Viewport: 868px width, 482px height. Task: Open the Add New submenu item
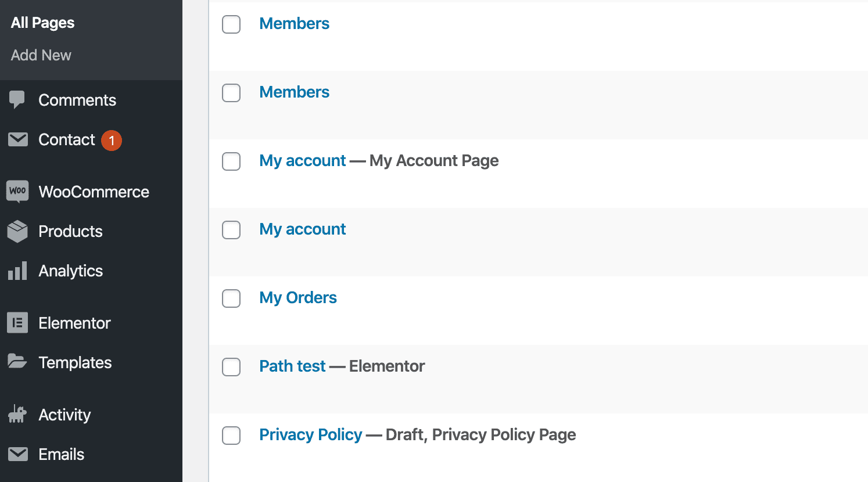[x=41, y=55]
